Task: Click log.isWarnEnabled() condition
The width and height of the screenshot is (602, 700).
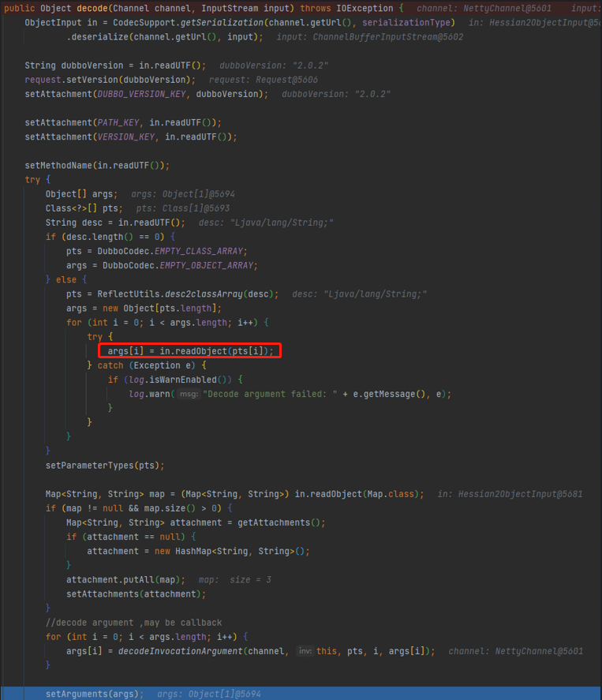Action: click(180, 380)
